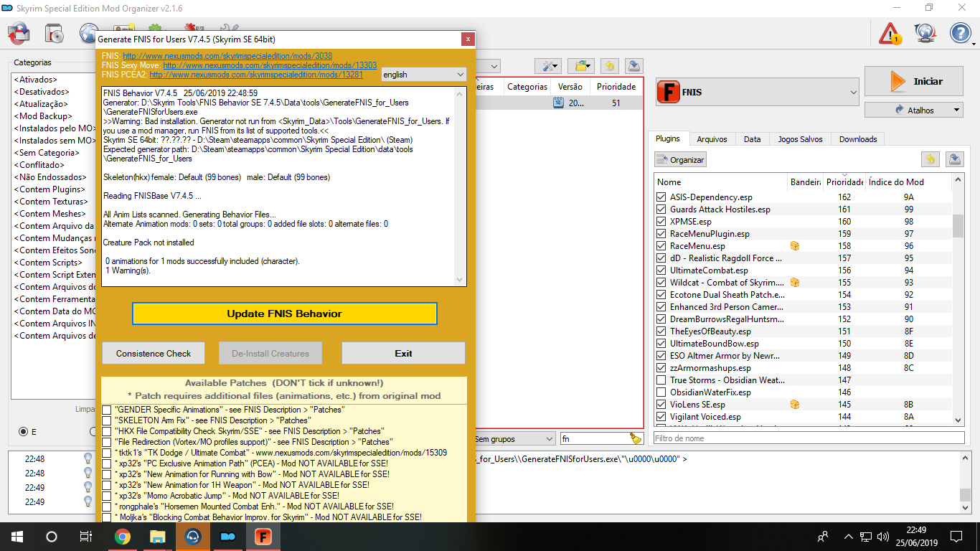Click the flag icon beside VioLens SE.esp
The height and width of the screenshot is (551, 980).
[795, 405]
